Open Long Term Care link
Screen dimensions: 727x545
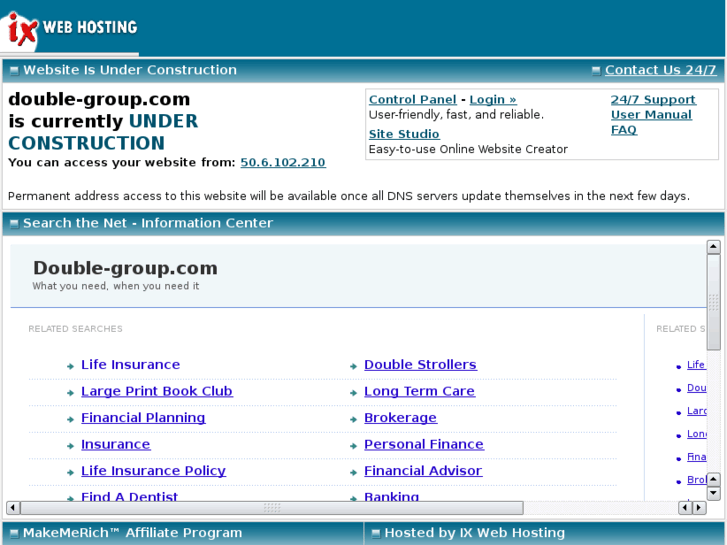click(x=419, y=391)
